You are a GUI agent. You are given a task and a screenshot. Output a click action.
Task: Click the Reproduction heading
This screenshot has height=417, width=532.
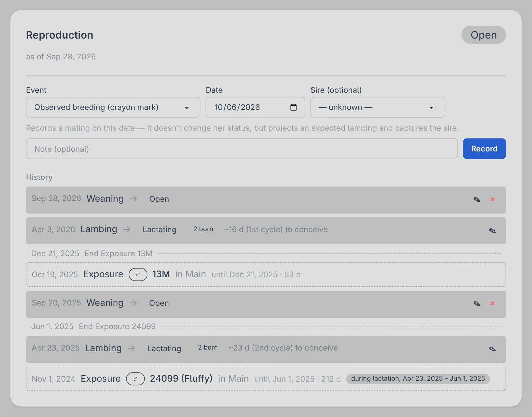tap(60, 35)
